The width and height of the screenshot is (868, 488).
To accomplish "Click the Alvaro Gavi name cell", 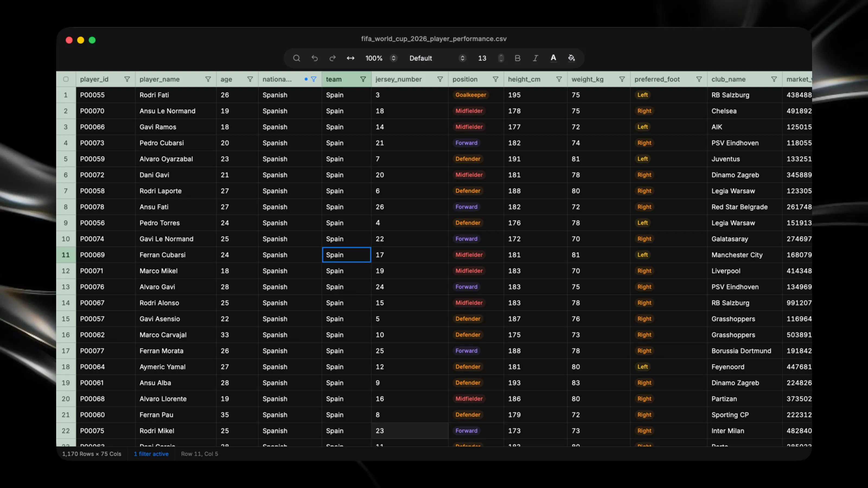I will tap(175, 287).
